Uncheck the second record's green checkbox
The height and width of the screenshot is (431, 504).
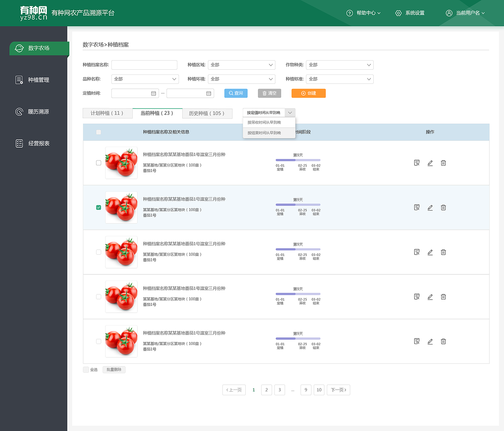coord(98,207)
